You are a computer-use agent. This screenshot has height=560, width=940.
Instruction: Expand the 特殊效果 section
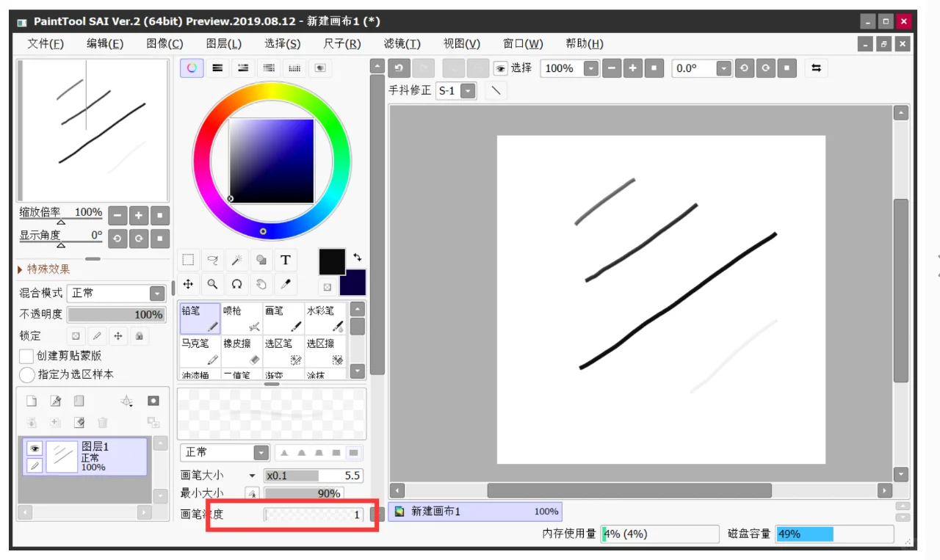(x=44, y=269)
